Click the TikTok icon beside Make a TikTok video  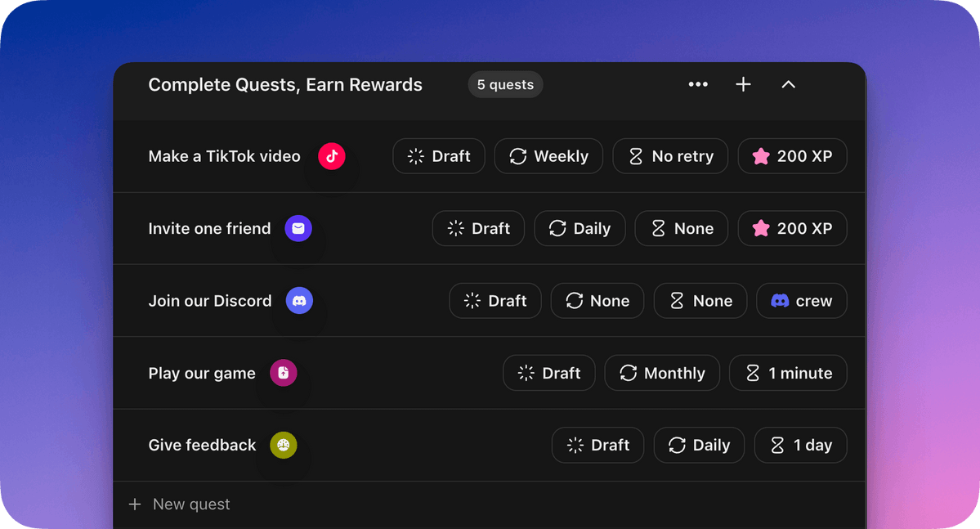click(x=331, y=156)
